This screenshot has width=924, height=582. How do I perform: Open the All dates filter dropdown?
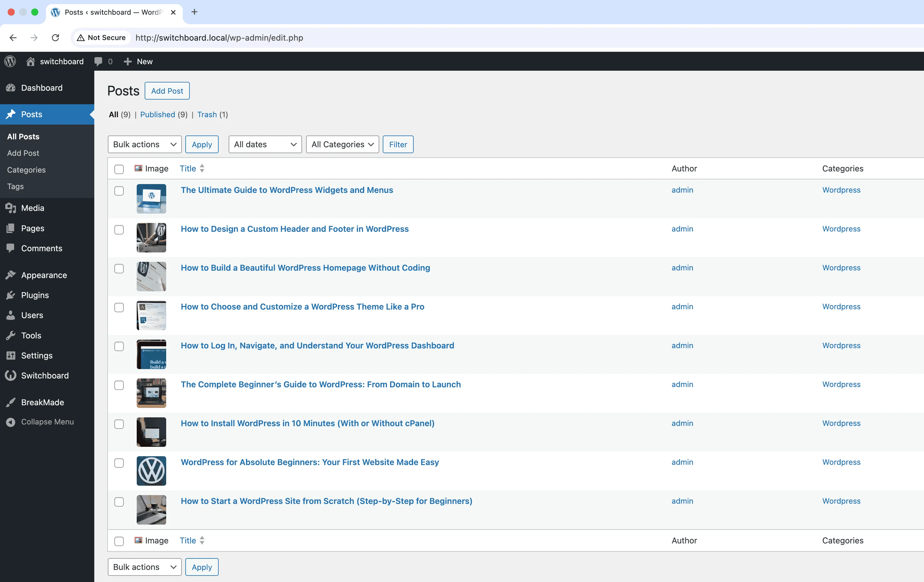tap(264, 144)
